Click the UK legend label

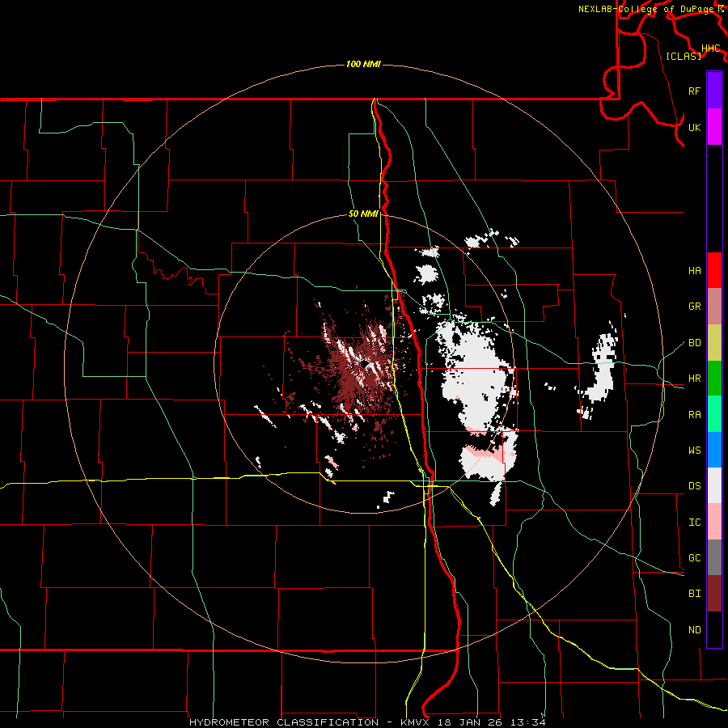[x=694, y=127]
